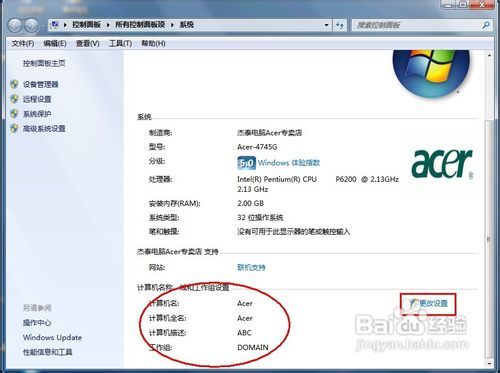
Task: Open the 工具(T) menu
Action: [x=120, y=44]
